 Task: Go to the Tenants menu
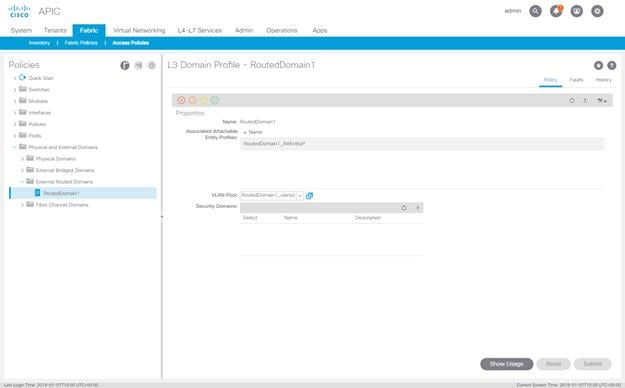(x=55, y=31)
